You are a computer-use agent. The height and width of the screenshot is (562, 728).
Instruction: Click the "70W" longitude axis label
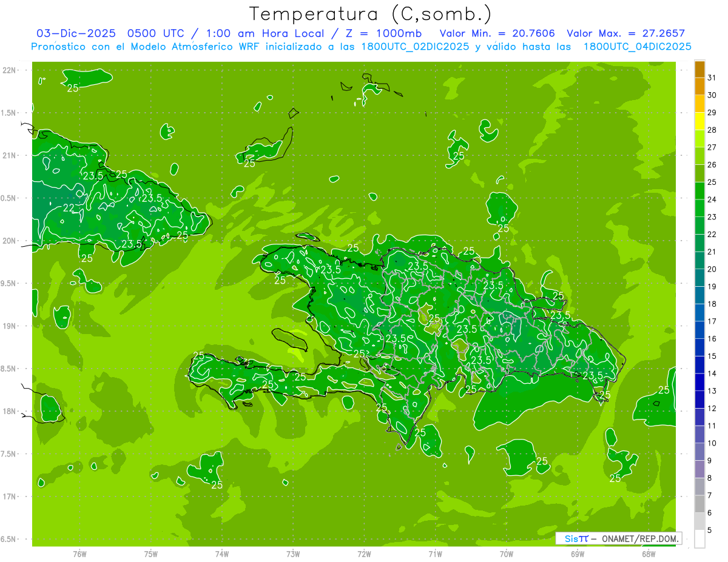point(507,554)
